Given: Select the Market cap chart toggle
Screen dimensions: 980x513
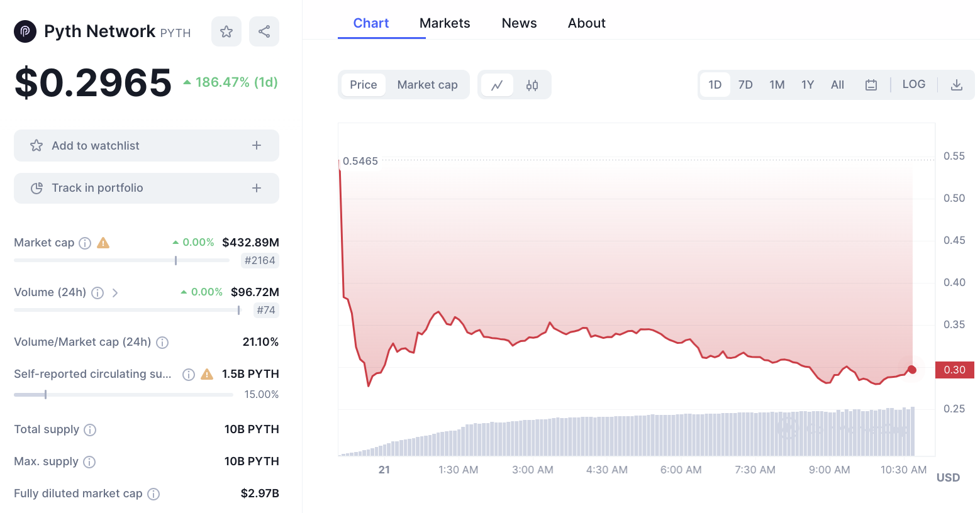Looking at the screenshot, I should tap(428, 85).
